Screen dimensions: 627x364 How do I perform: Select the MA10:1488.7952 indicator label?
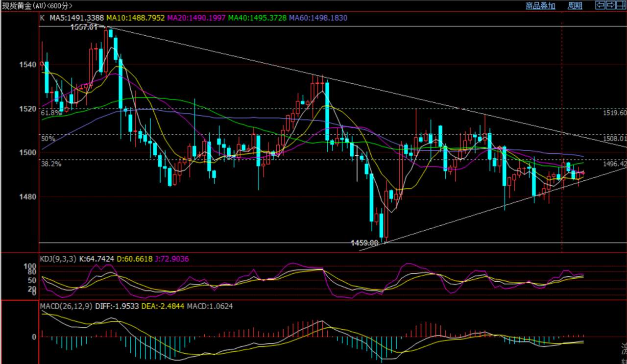137,18
